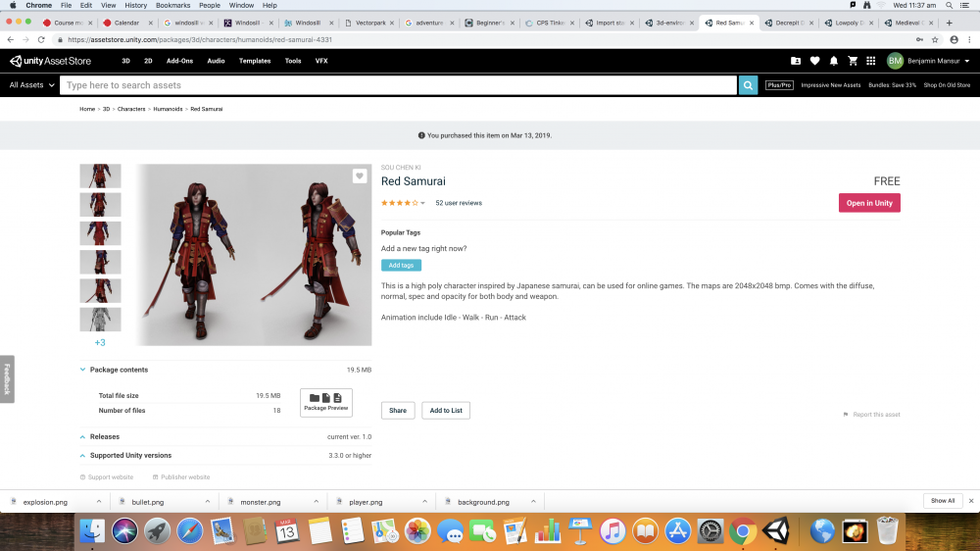Click the Unity Asset Store logo
980x551 pixels.
50,61
